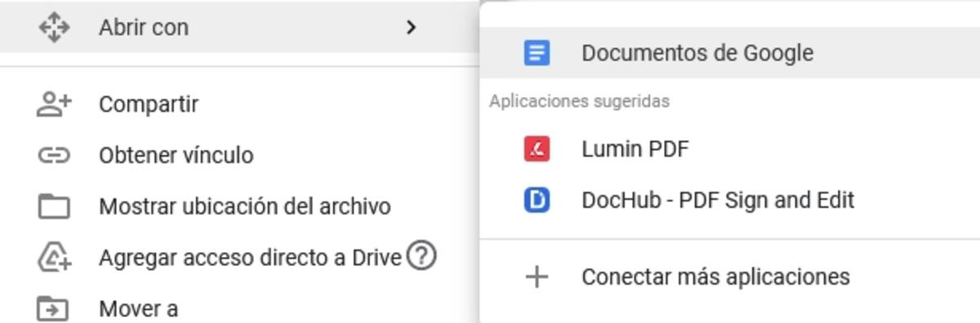Click the chain link icon for Obtener vínculo
This screenshot has height=323, width=980.
[55, 155]
